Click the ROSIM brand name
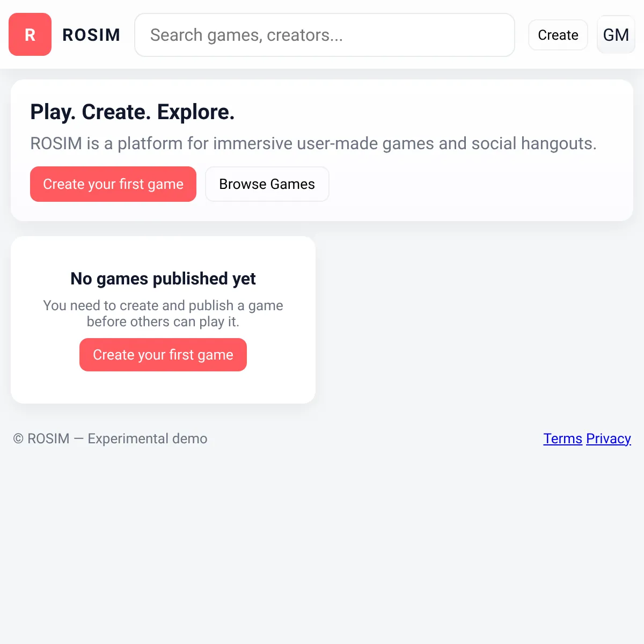 [91, 35]
